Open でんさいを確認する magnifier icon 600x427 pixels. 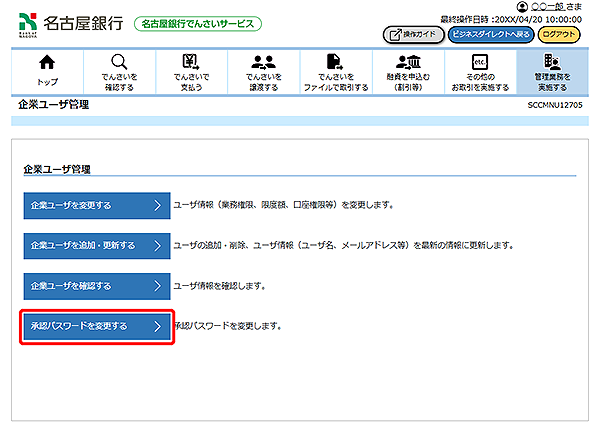coord(119,63)
